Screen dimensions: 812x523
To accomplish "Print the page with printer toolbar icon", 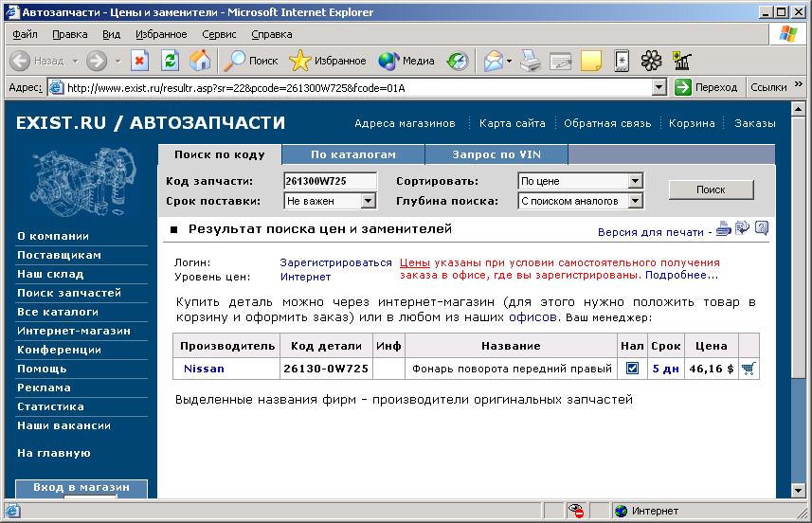I will [531, 61].
